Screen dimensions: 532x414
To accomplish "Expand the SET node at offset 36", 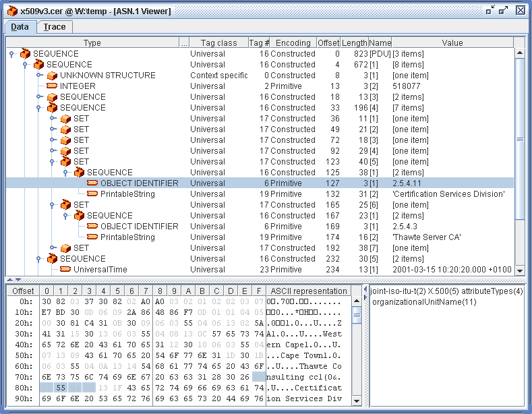I will pos(53,119).
